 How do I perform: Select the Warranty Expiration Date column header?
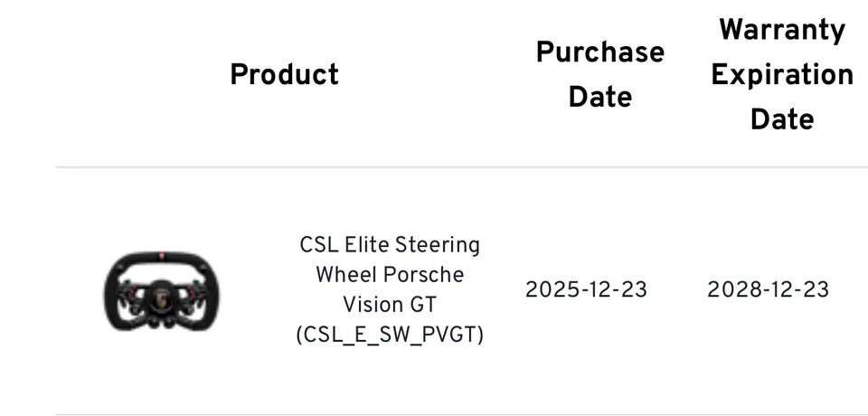(x=781, y=74)
